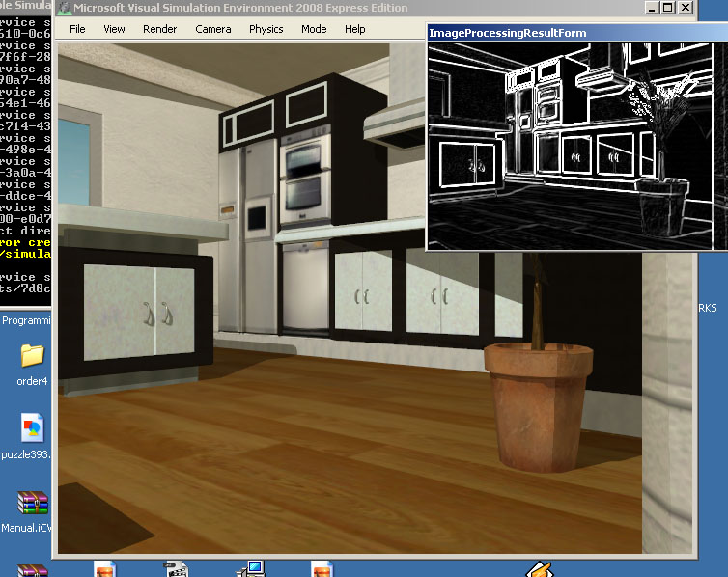Click the console window behind the simulator
Screen dimensions: 728x577
point(25,153)
